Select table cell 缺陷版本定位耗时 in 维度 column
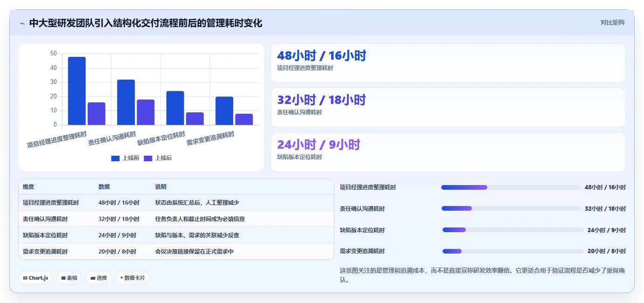The height and width of the screenshot is (303, 644). [45, 235]
